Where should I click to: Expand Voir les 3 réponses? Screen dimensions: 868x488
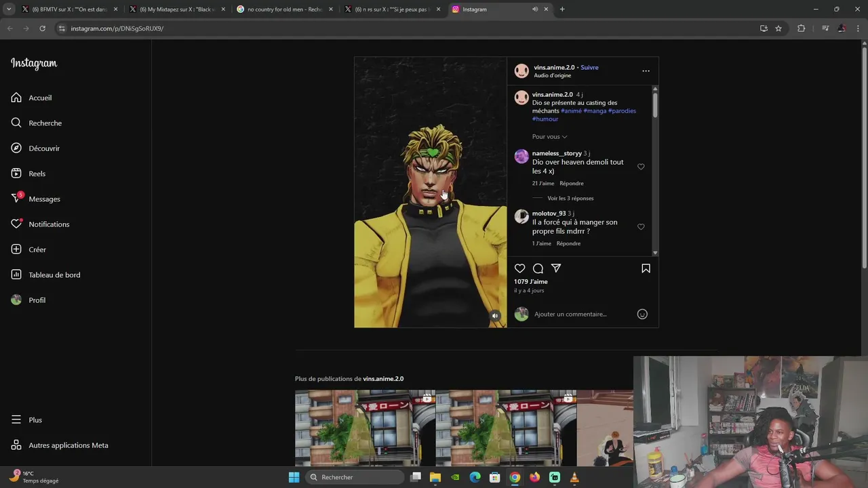(570, 199)
